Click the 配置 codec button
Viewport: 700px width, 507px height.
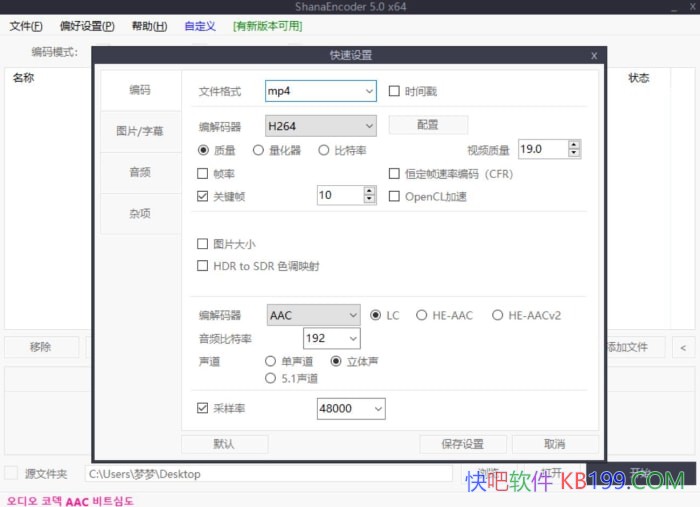427,125
